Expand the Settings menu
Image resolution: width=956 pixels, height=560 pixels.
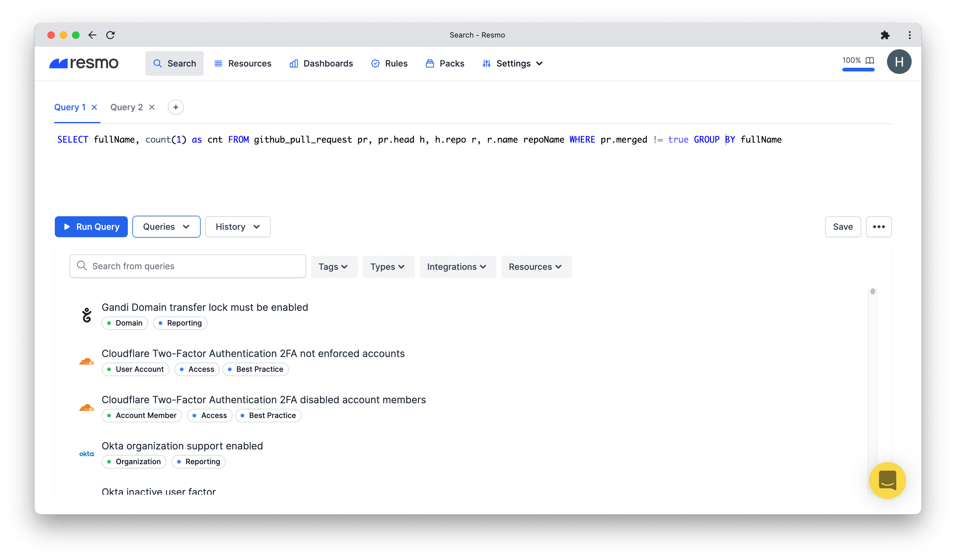coord(512,63)
